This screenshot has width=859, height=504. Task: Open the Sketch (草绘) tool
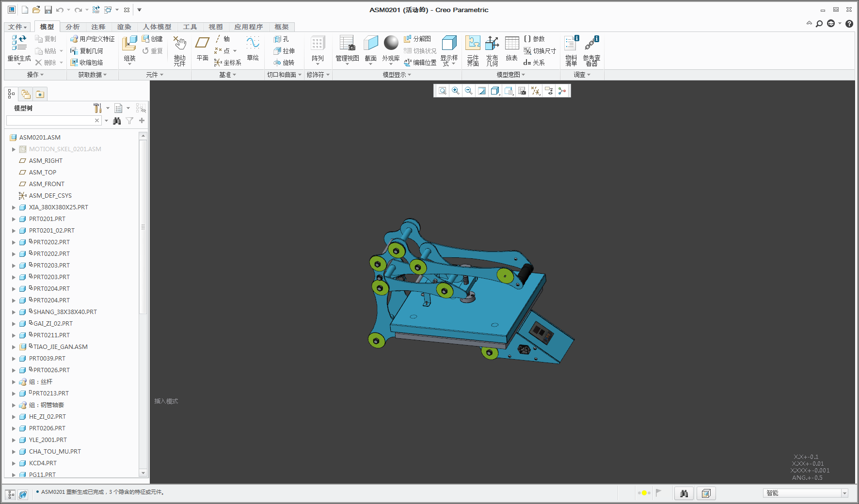253,43
